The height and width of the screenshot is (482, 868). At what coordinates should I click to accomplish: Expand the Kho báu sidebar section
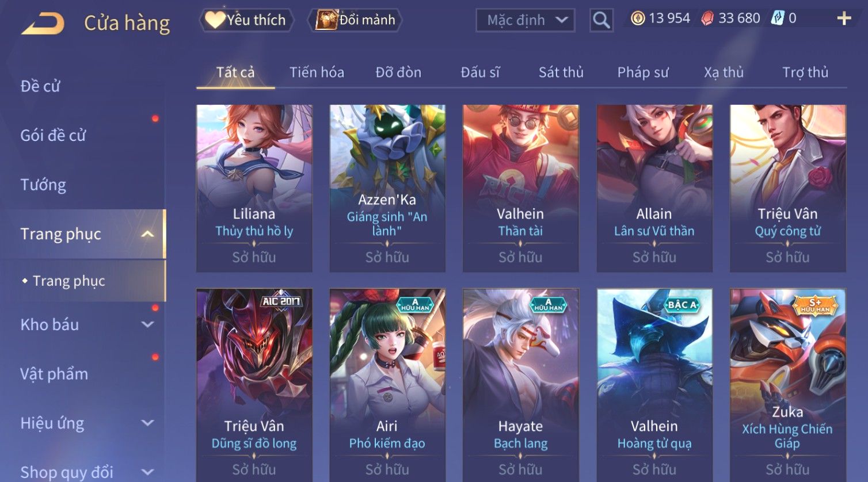(148, 324)
